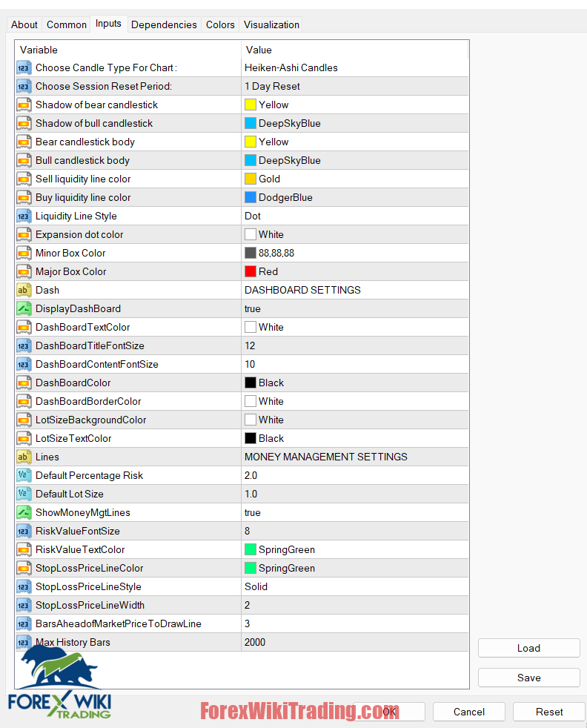This screenshot has width=587, height=728.
Task: Open the DashBoardColor Black value dropdown
Action: tap(354, 383)
